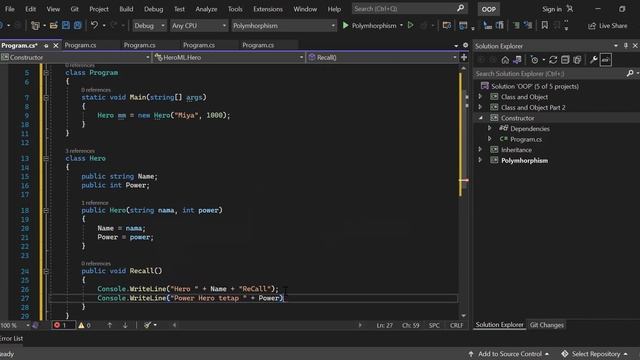The image size is (640, 360).
Task: Click the Undo toolbar icon
Action: [x=94, y=25]
